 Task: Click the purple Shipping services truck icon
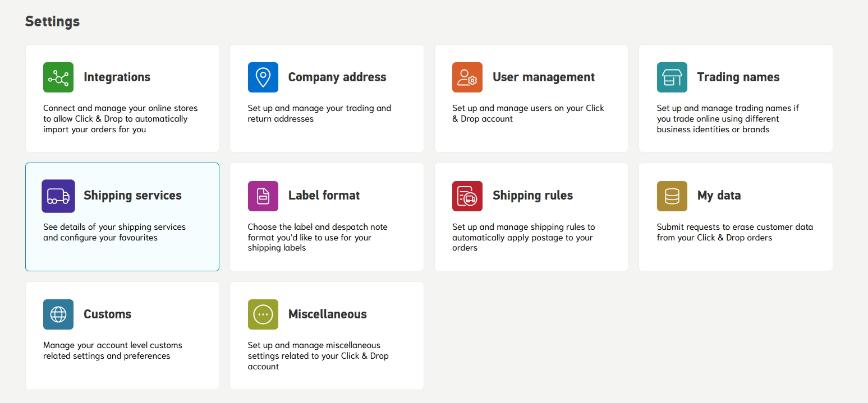[x=58, y=196]
